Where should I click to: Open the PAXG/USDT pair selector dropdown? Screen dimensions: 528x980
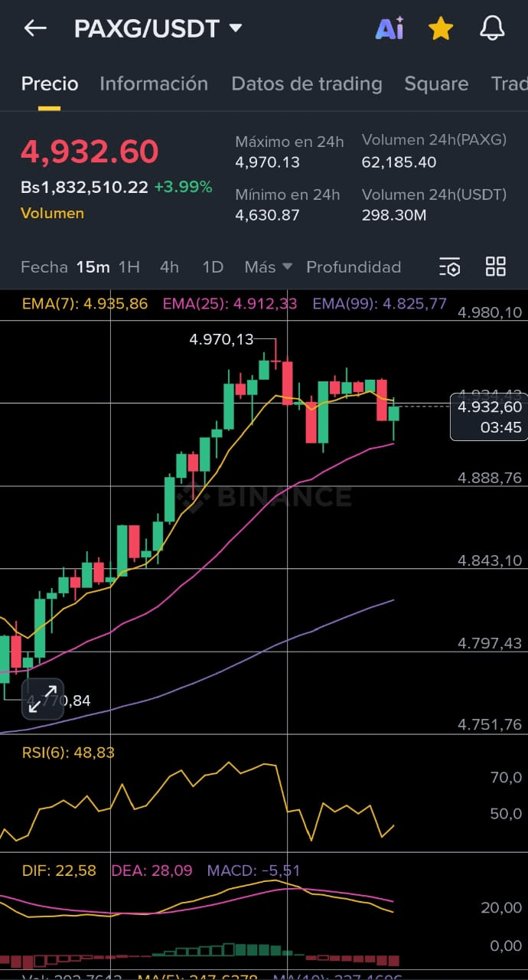tap(158, 29)
